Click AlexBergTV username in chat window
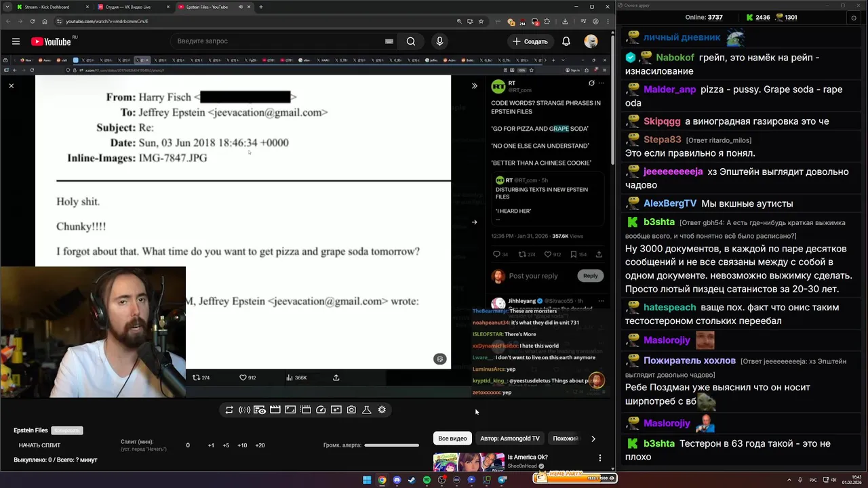 670,203
